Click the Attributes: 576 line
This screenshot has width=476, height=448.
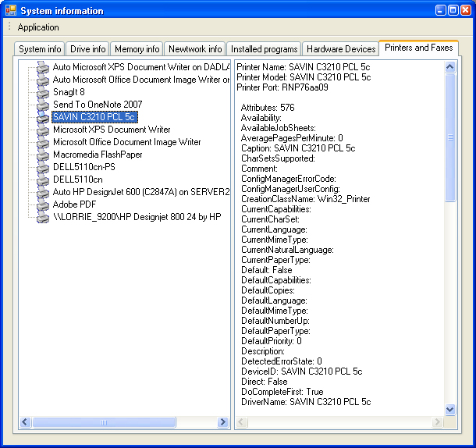[268, 108]
